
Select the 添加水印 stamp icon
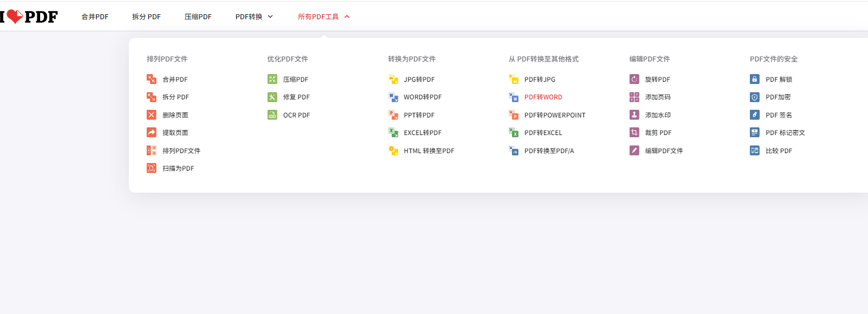pyautogui.click(x=634, y=115)
